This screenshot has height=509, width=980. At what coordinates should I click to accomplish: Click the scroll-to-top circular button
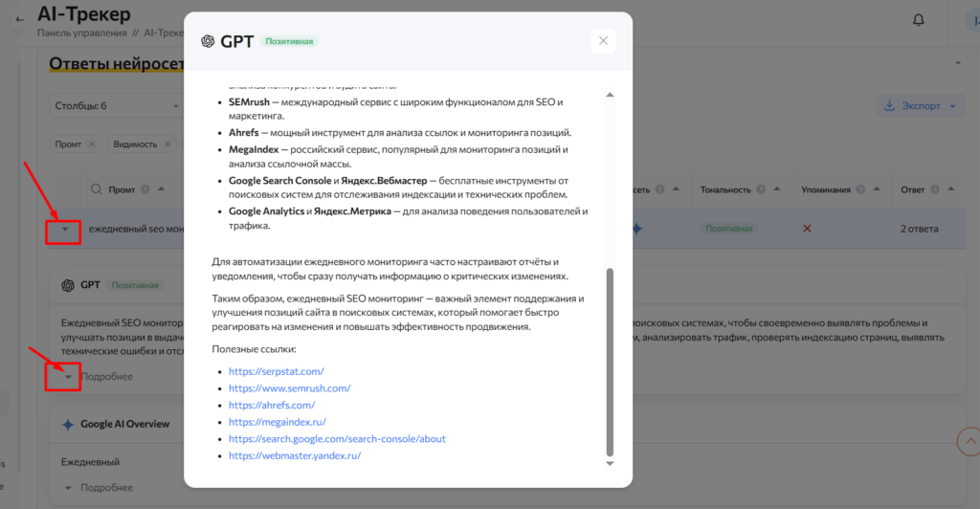(969, 441)
